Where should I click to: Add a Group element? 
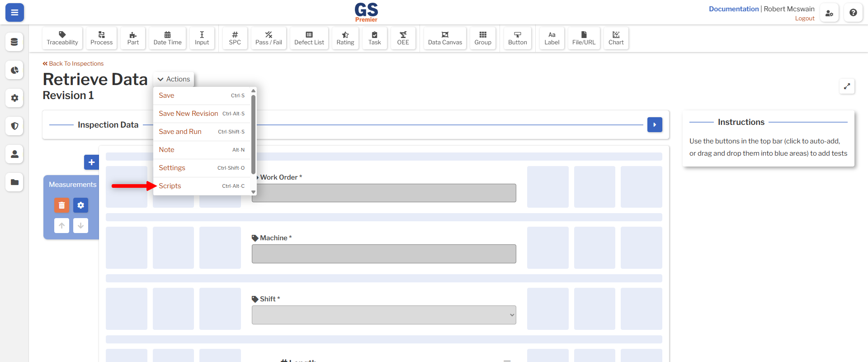coord(483,38)
